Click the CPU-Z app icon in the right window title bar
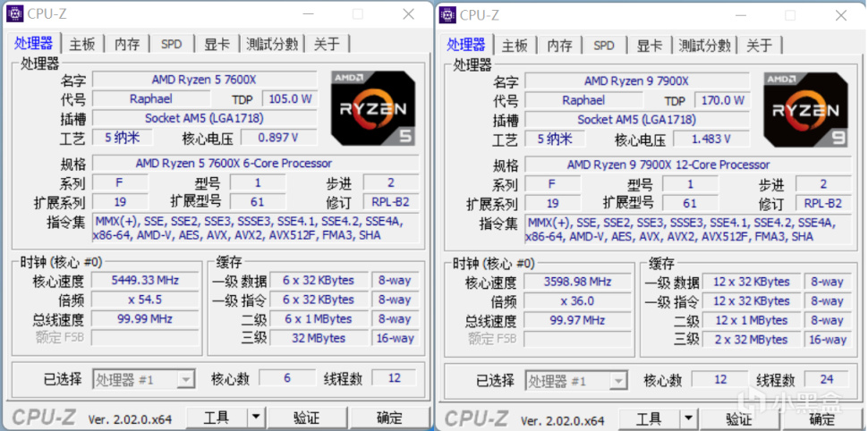This screenshot has height=431, width=868. click(447, 15)
